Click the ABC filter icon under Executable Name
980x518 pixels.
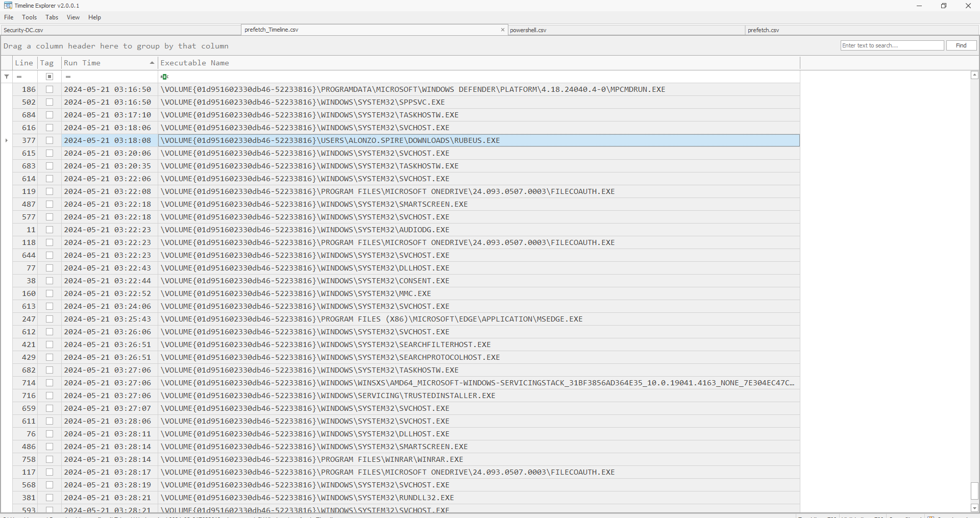[164, 77]
